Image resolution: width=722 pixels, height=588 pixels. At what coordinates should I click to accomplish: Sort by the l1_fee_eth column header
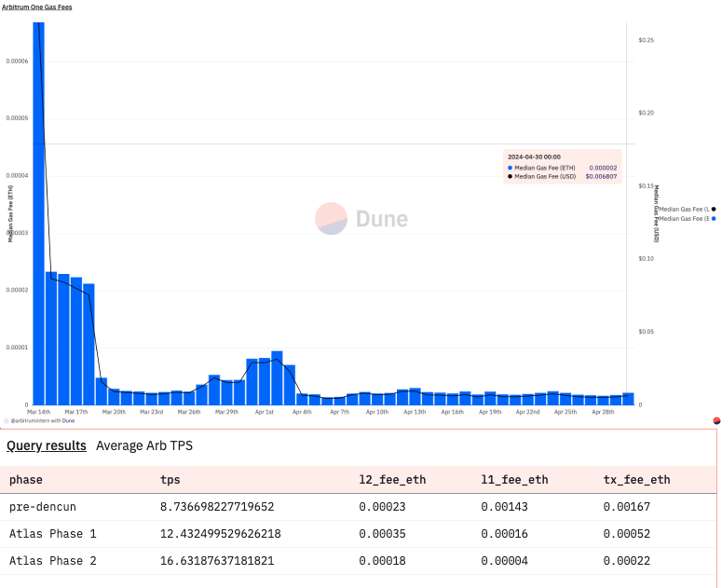(514, 479)
